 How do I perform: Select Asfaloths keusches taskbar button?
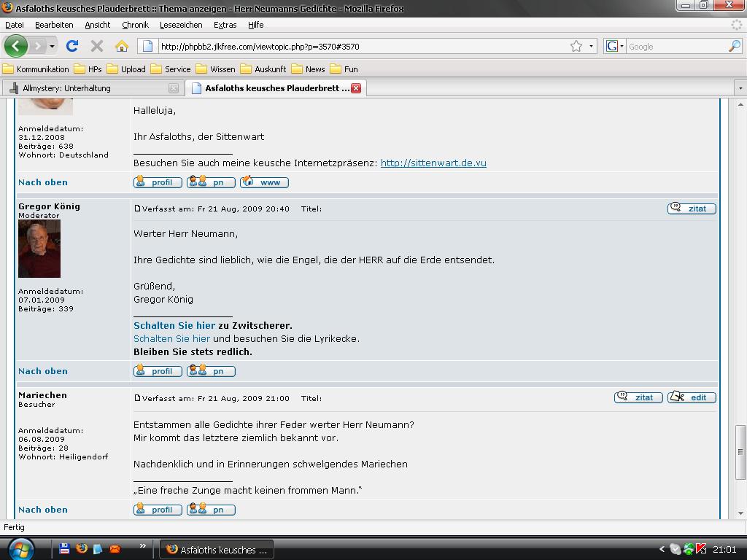point(217,550)
